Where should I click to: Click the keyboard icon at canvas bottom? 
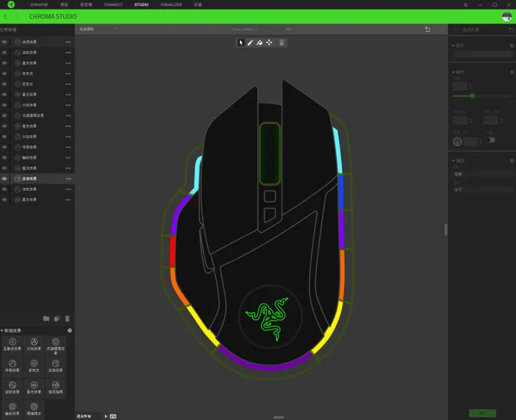113,417
